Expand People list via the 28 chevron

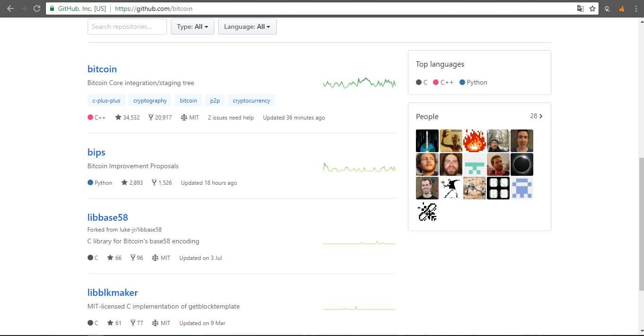pos(536,116)
